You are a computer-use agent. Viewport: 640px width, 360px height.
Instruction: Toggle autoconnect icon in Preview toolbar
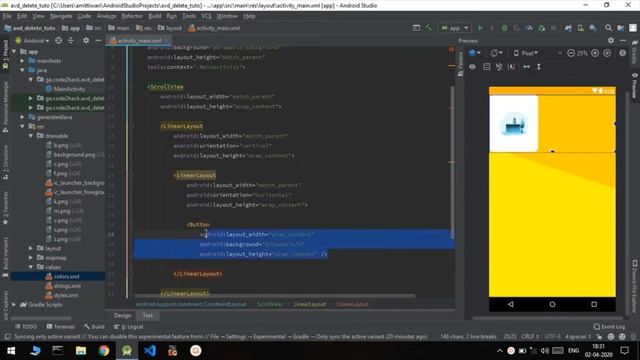499,67
